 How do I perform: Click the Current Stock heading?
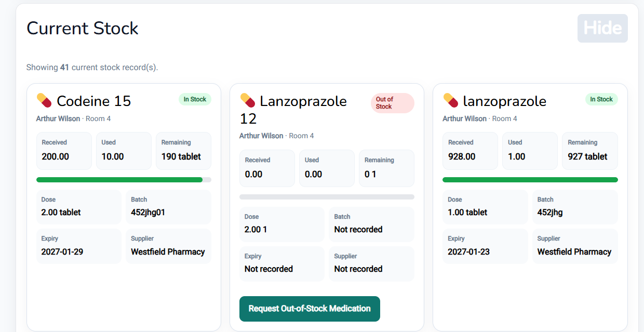[x=83, y=28]
